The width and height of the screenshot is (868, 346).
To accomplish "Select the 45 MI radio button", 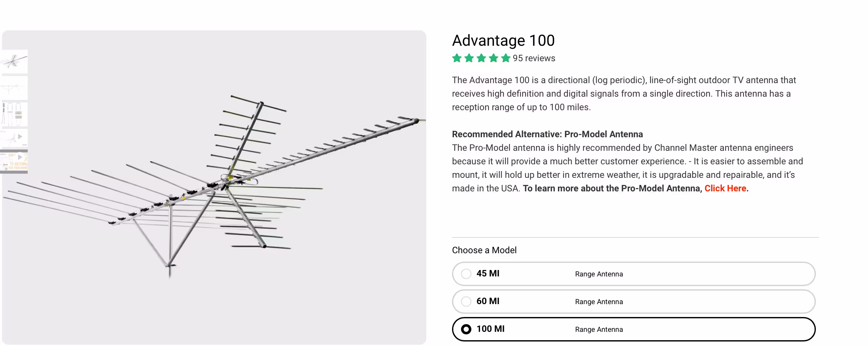I will pos(466,274).
